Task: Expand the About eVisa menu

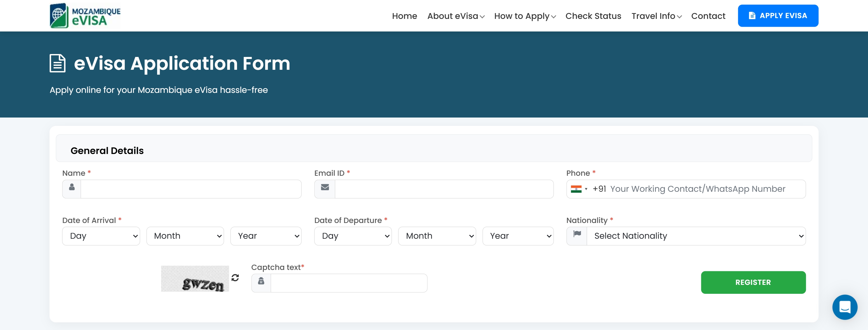Action: 456,16
